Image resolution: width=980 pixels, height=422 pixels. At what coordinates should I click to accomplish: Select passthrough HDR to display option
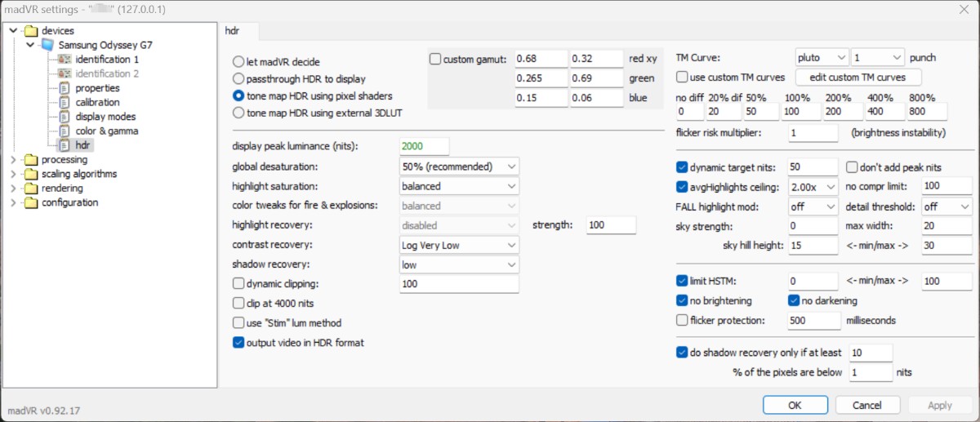click(238, 79)
